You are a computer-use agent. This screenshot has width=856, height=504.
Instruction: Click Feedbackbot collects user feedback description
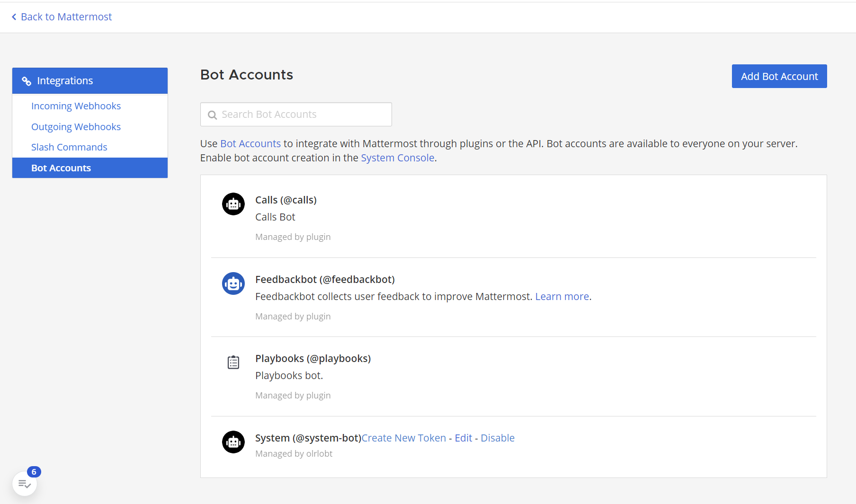coord(394,297)
